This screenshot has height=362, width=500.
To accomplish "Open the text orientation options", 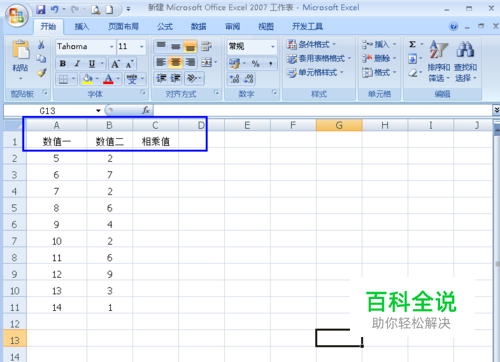I will [x=194, y=78].
